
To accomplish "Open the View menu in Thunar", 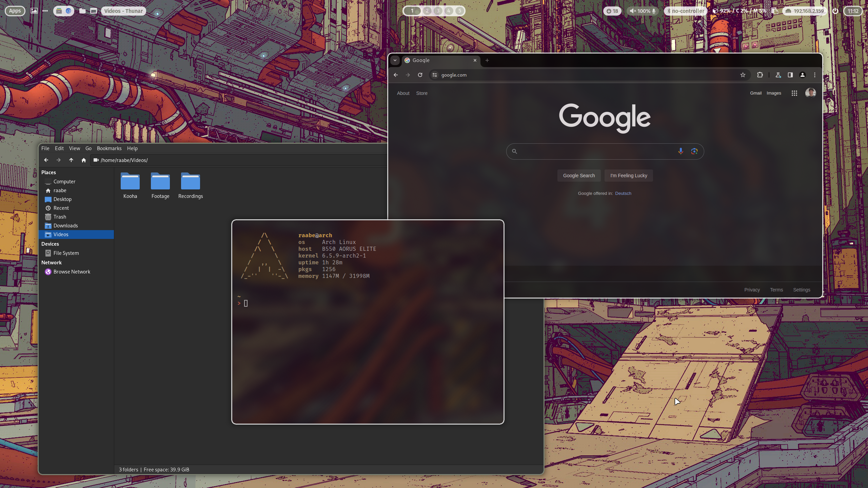I will click(74, 148).
